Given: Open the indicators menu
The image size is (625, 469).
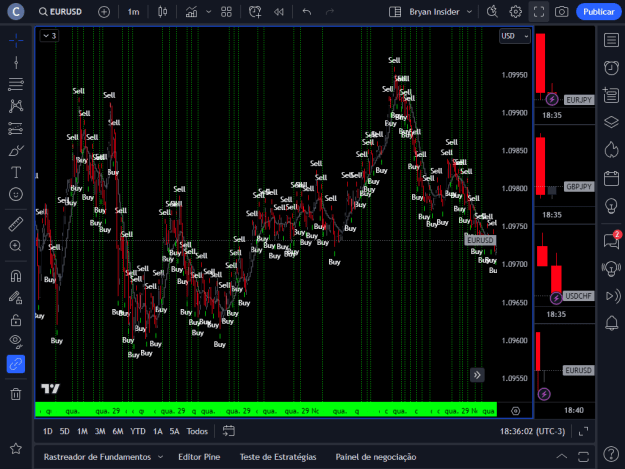Looking at the screenshot, I should coord(192,12).
